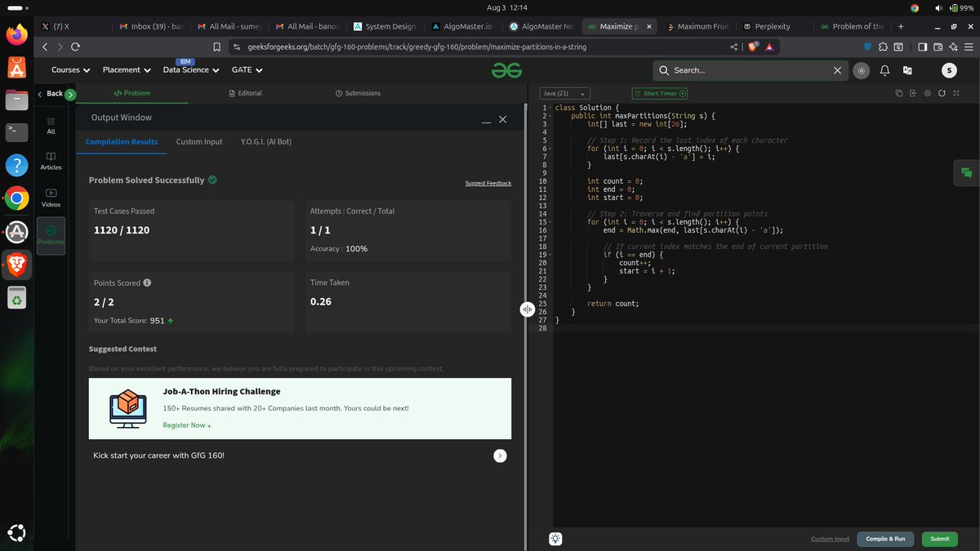Open the All section in sidebar
Image resolution: width=980 pixels, height=551 pixels.
point(51,126)
